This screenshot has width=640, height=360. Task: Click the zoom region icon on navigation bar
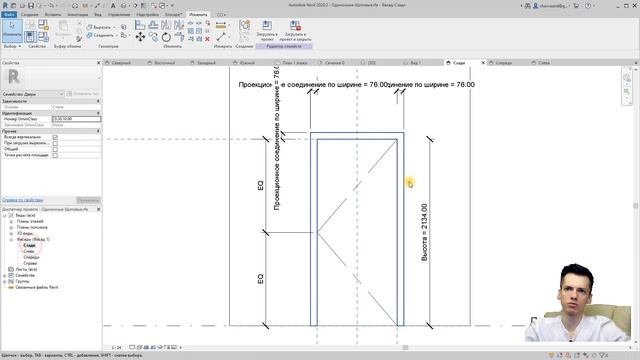pos(627,92)
